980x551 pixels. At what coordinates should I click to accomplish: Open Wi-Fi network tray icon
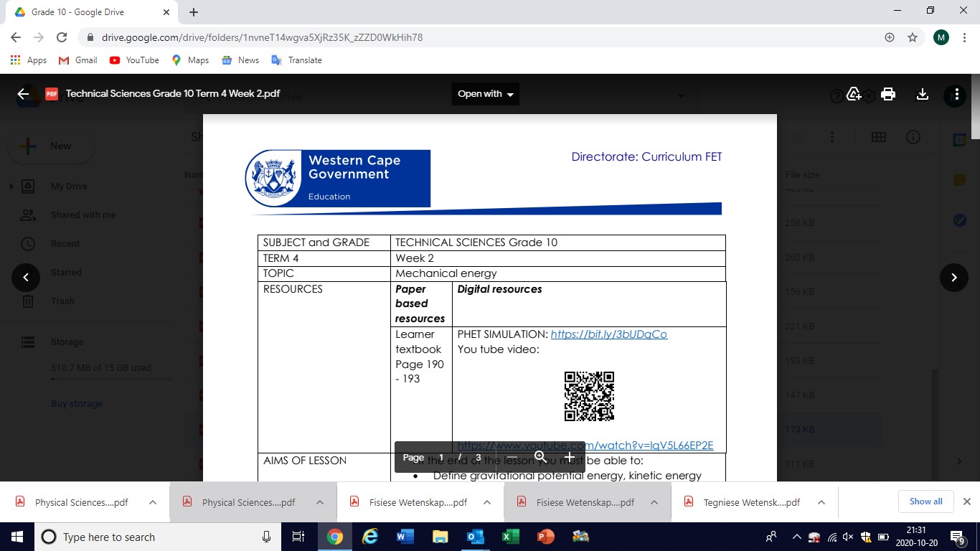click(832, 537)
